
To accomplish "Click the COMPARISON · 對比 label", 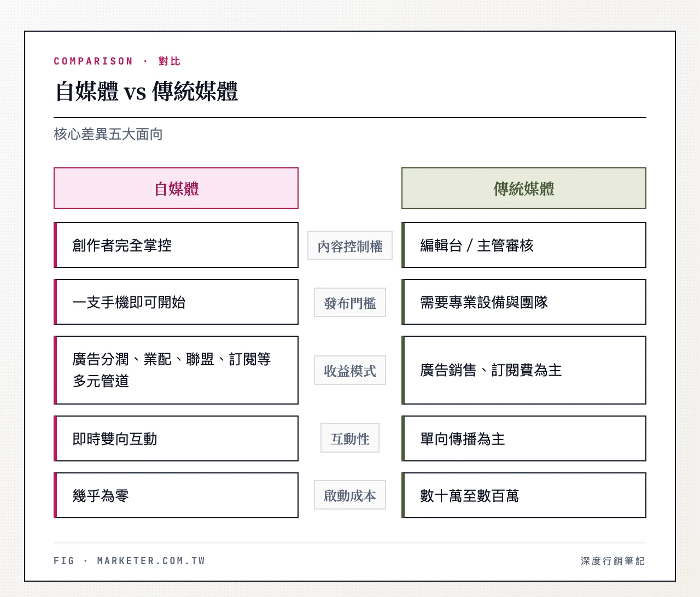I will click(117, 61).
